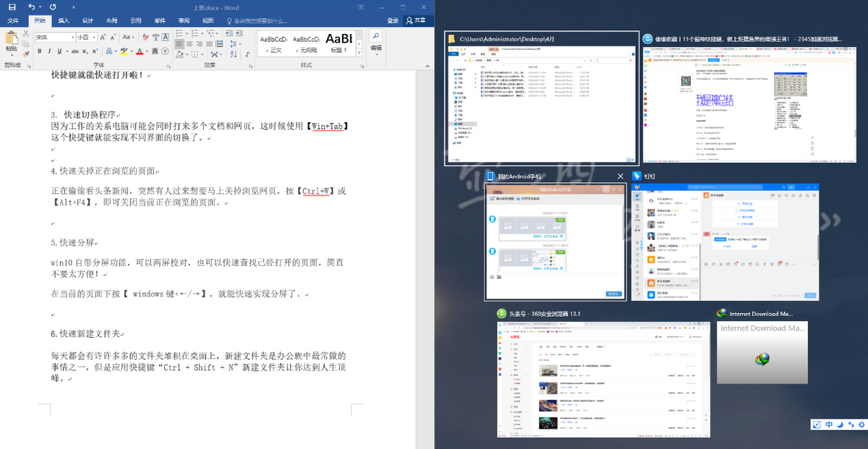Toggle underline formatting
Image resolution: width=868 pixels, height=449 pixels.
(59, 51)
